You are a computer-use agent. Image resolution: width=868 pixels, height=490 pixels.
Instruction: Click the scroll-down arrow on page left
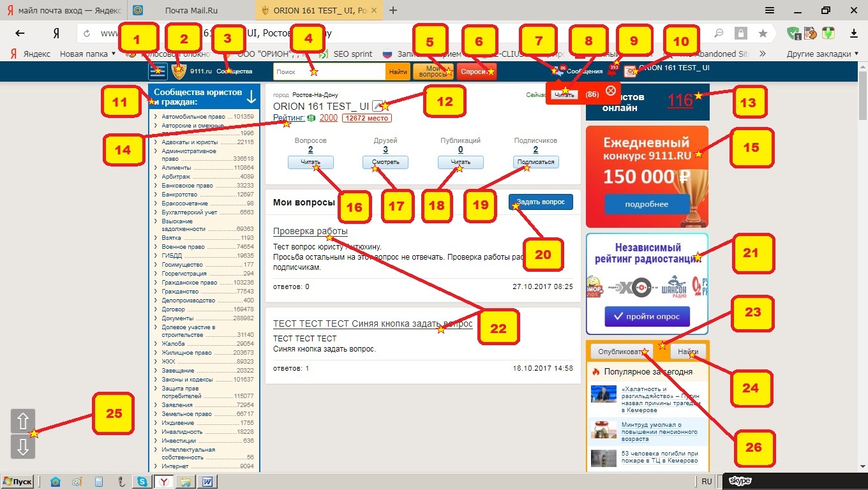tap(23, 447)
